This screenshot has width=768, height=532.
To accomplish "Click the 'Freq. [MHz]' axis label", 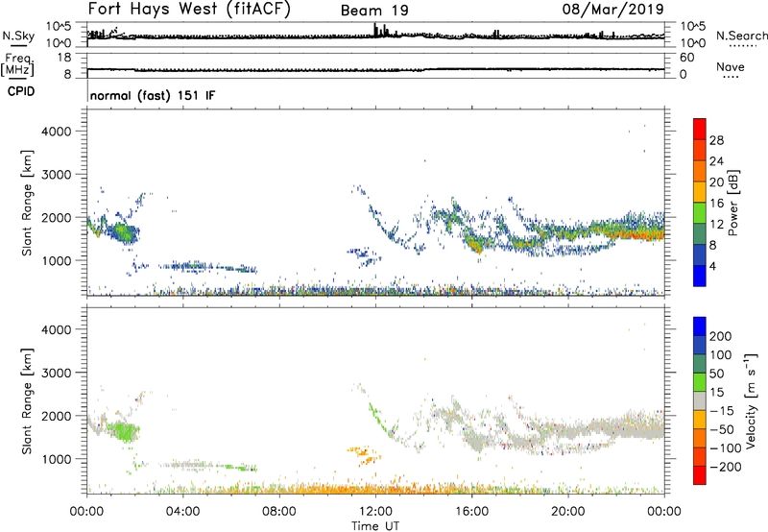I will click(x=18, y=65).
